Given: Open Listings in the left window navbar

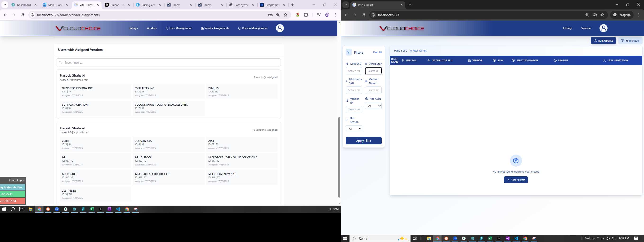Looking at the screenshot, I should pos(133,28).
